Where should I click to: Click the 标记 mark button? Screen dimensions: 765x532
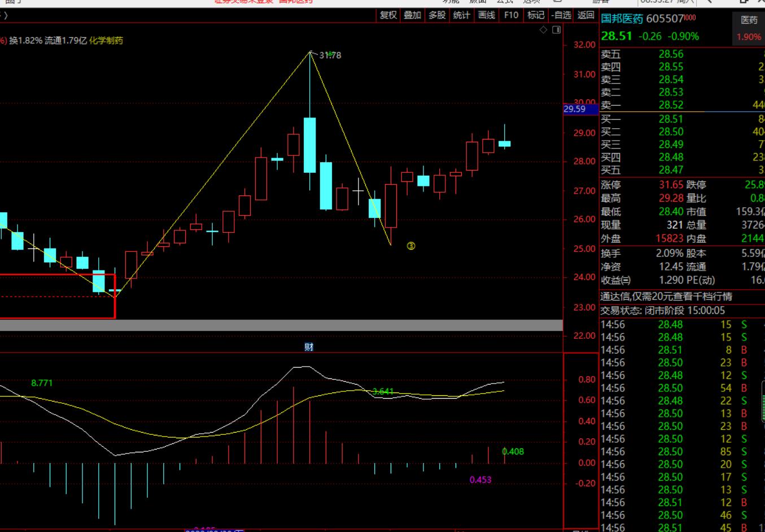535,15
